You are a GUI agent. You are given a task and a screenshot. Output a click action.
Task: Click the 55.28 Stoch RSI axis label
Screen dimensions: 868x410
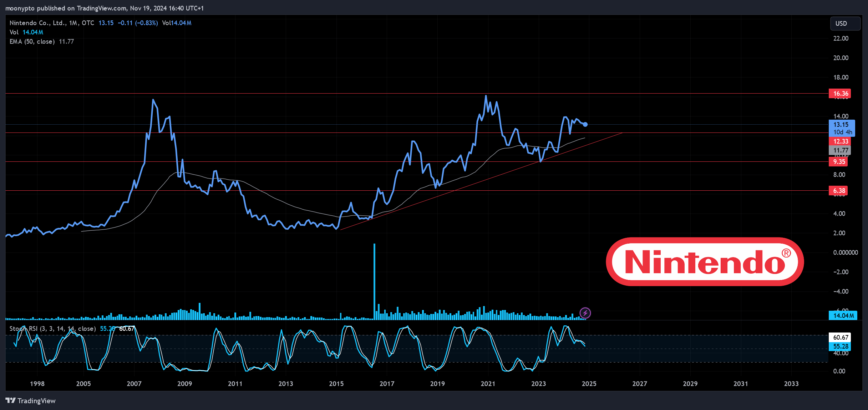[840, 346]
